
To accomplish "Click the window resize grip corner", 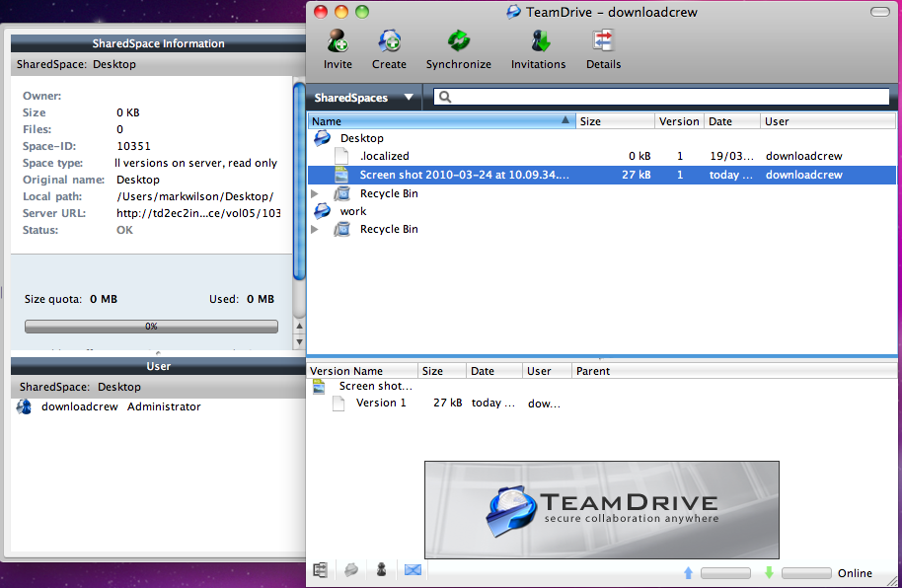I will [x=890, y=580].
